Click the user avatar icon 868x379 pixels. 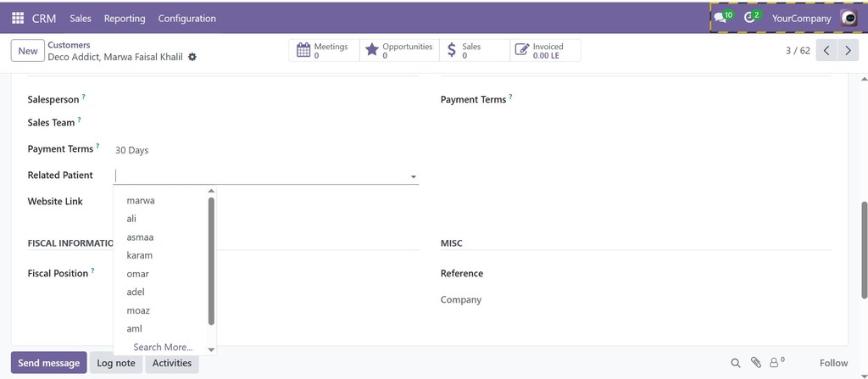click(x=849, y=18)
